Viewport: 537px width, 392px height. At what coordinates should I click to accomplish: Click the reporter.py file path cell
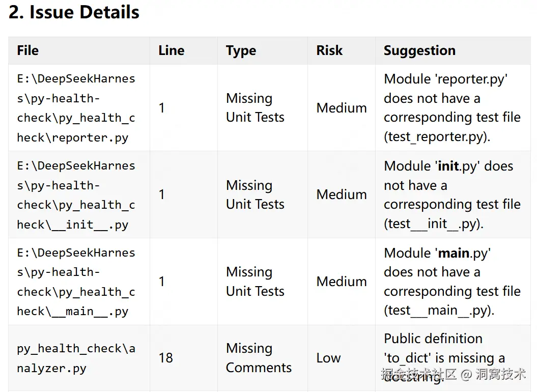76,108
